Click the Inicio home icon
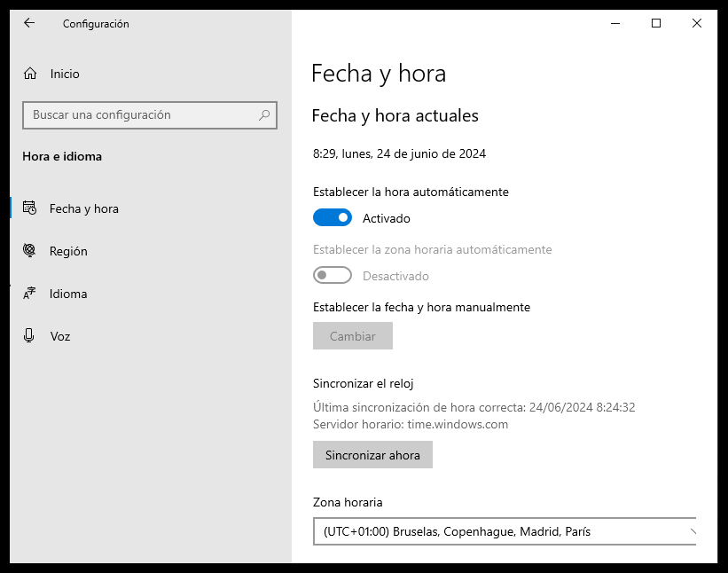 (30, 74)
